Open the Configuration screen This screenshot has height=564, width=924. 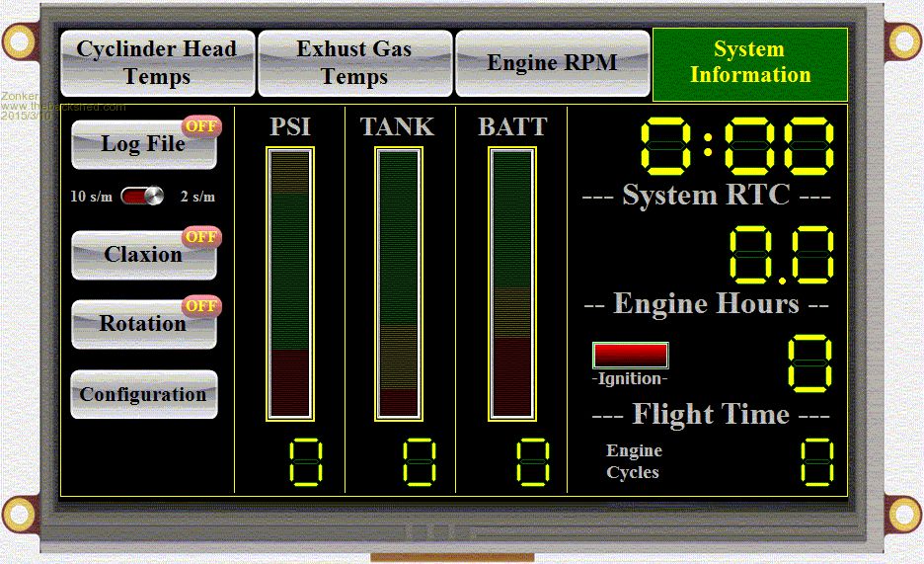coord(144,394)
